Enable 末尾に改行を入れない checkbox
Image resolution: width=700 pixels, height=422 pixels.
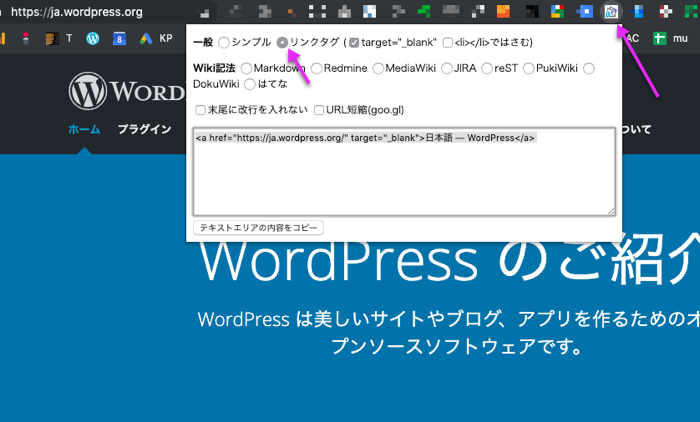(200, 110)
